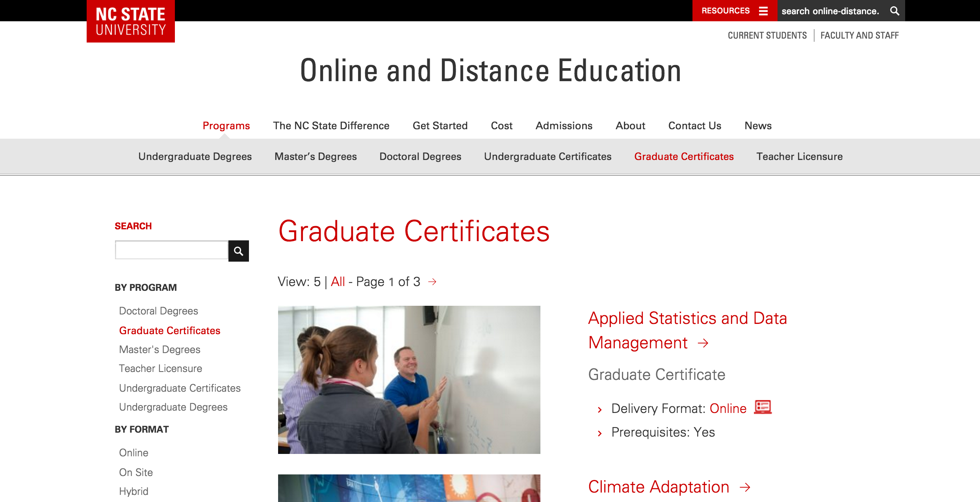Image resolution: width=980 pixels, height=502 pixels.
Task: Open the Resources hamburger menu icon
Action: (763, 11)
